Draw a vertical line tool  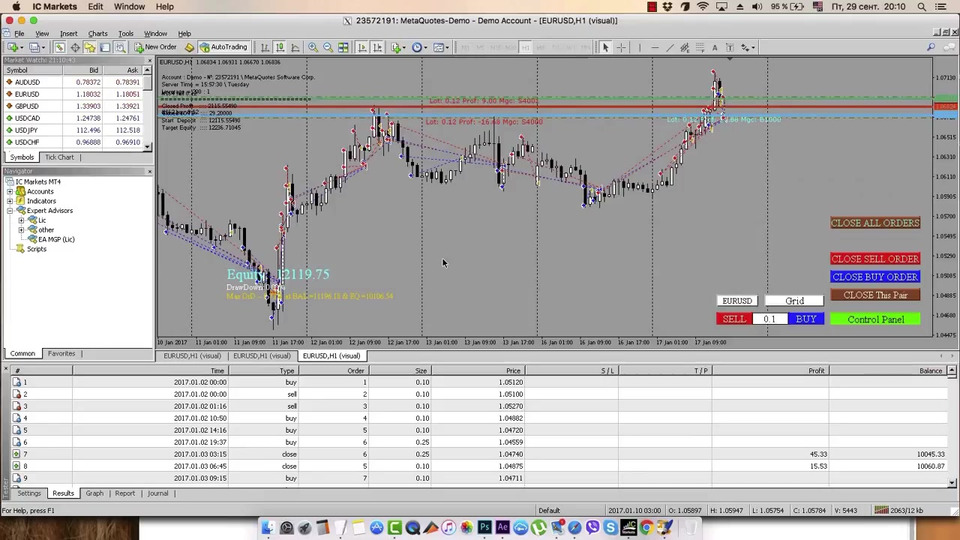coord(640,47)
